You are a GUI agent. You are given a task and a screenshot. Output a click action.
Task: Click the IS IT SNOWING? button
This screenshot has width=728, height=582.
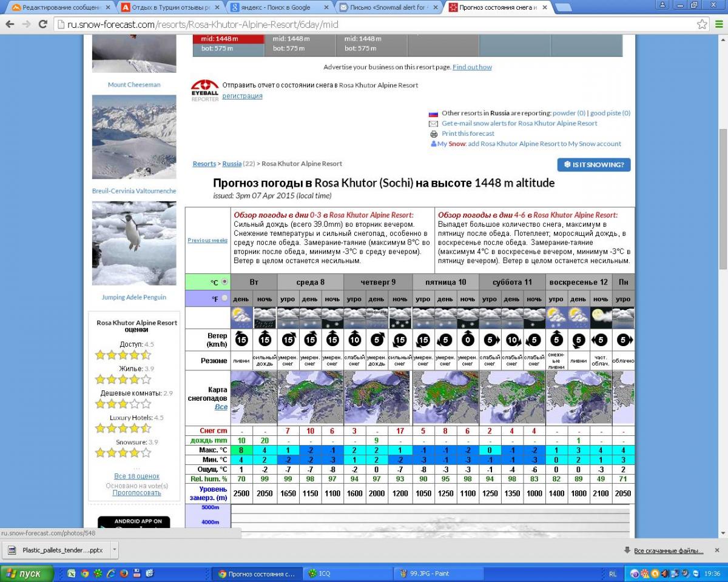594,165
